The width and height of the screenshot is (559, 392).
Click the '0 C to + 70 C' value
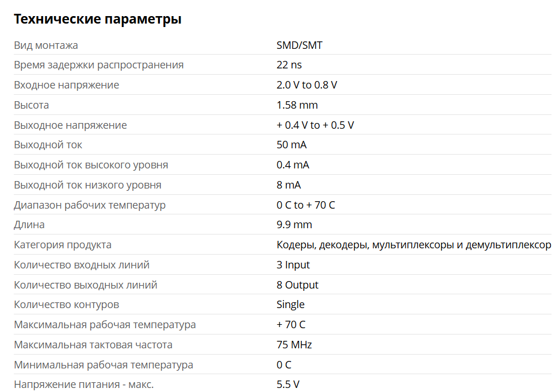click(x=305, y=205)
